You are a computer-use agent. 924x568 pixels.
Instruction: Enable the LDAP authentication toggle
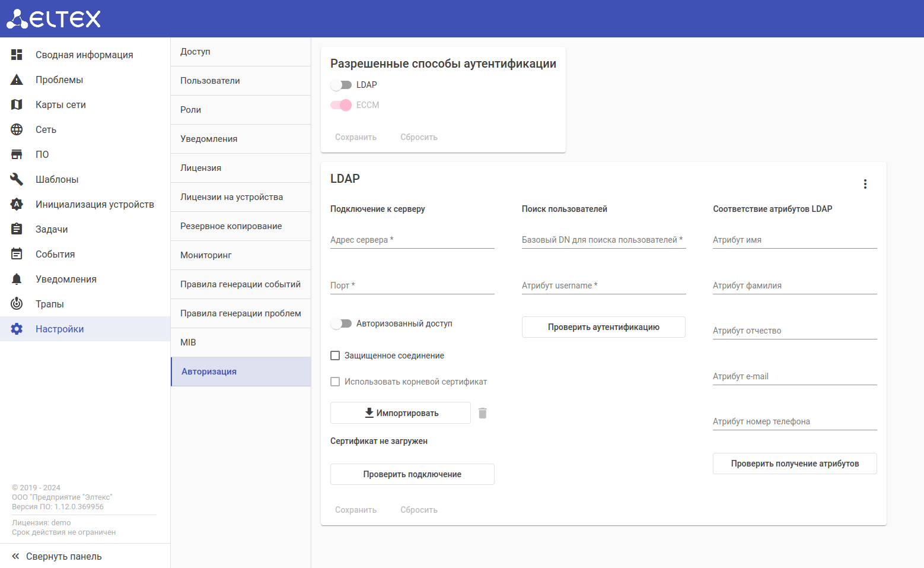click(341, 85)
